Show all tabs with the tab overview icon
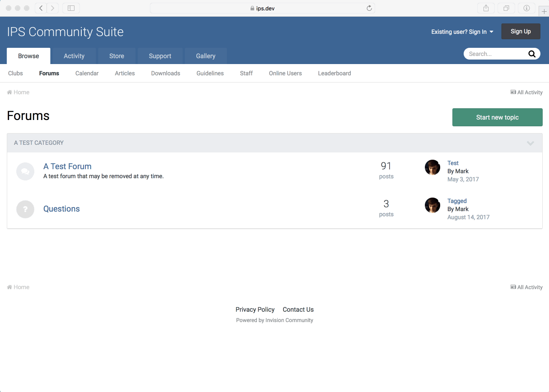The height and width of the screenshot is (392, 549). tap(506, 8)
